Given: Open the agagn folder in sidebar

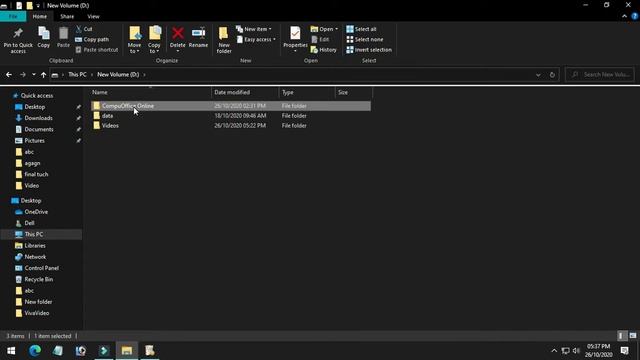Looking at the screenshot, I should pyautogui.click(x=32, y=163).
